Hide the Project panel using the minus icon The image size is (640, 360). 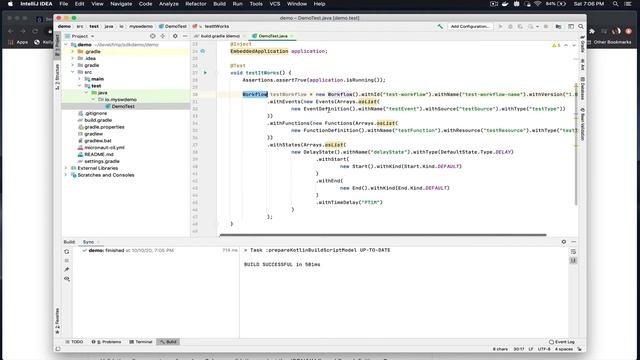pos(185,36)
